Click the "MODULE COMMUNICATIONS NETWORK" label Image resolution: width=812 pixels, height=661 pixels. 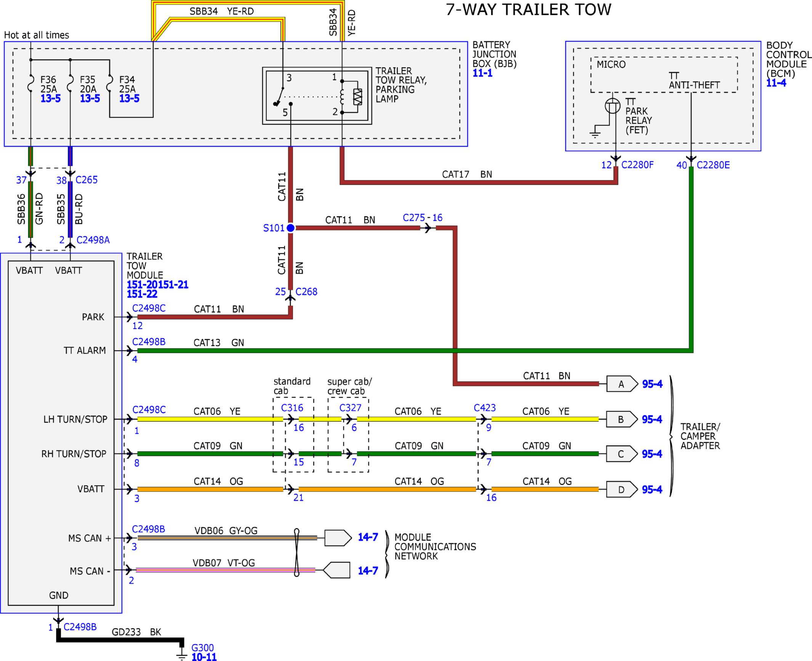coord(435,547)
